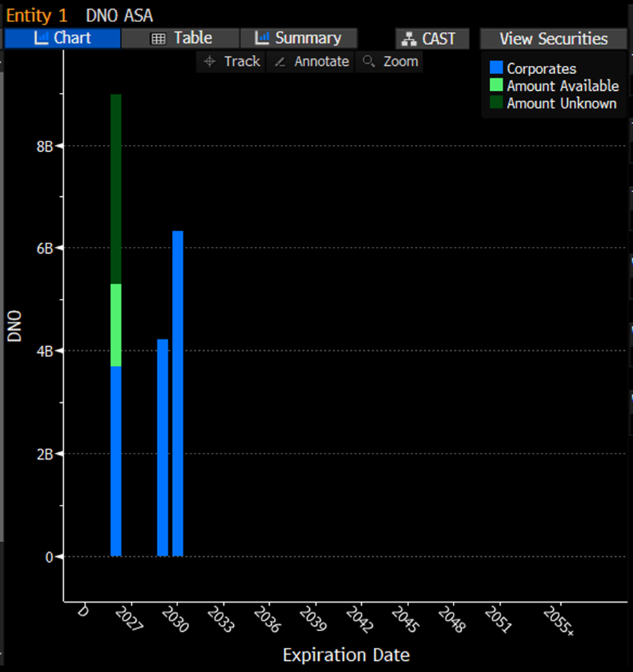
Task: Click the DNO ASA entity name
Action: [119, 15]
